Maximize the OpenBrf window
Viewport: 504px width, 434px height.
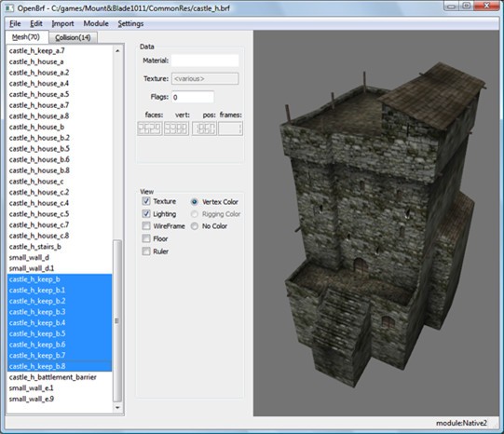click(x=467, y=6)
